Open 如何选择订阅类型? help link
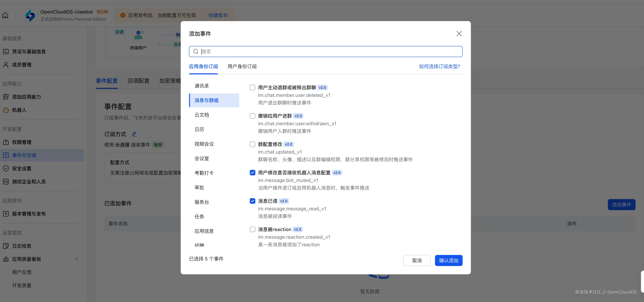The height and width of the screenshot is (302, 644). [x=439, y=66]
